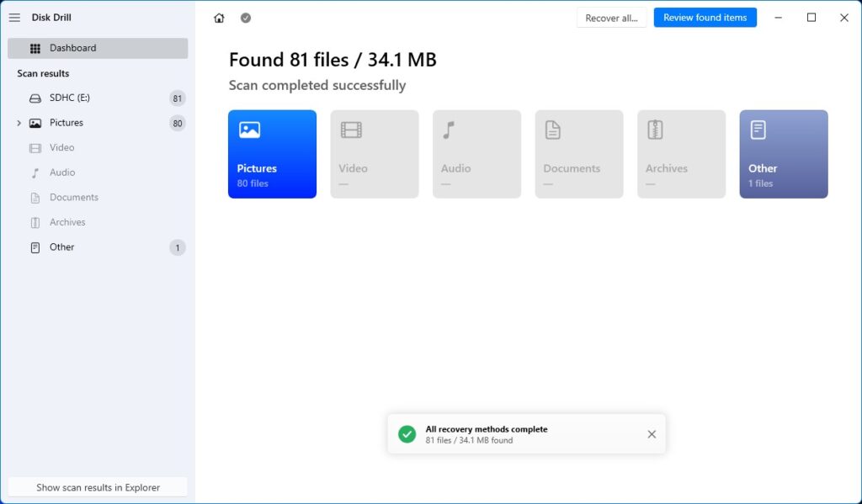This screenshot has width=862, height=504.
Task: Toggle the Other category tile with 1 file
Action: pyautogui.click(x=783, y=154)
